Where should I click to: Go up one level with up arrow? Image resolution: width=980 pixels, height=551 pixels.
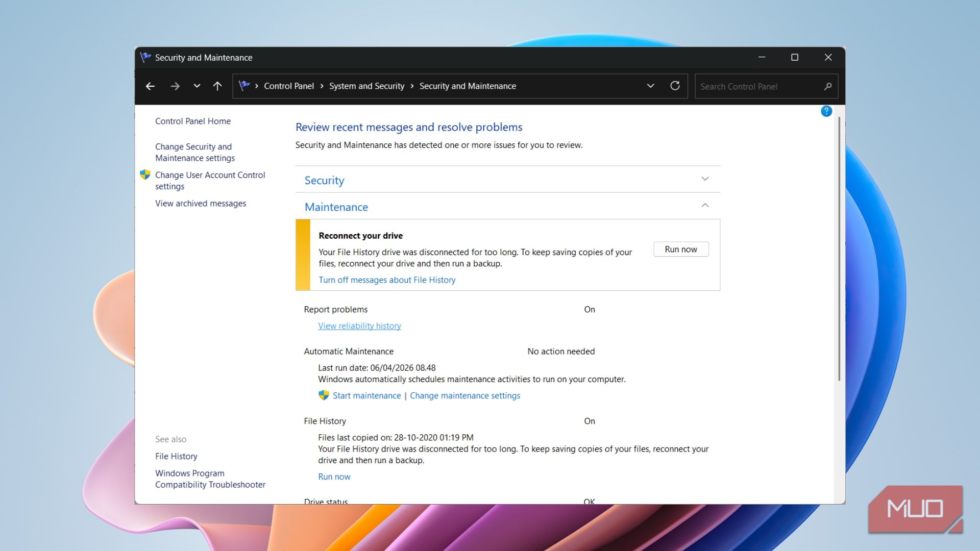[217, 86]
